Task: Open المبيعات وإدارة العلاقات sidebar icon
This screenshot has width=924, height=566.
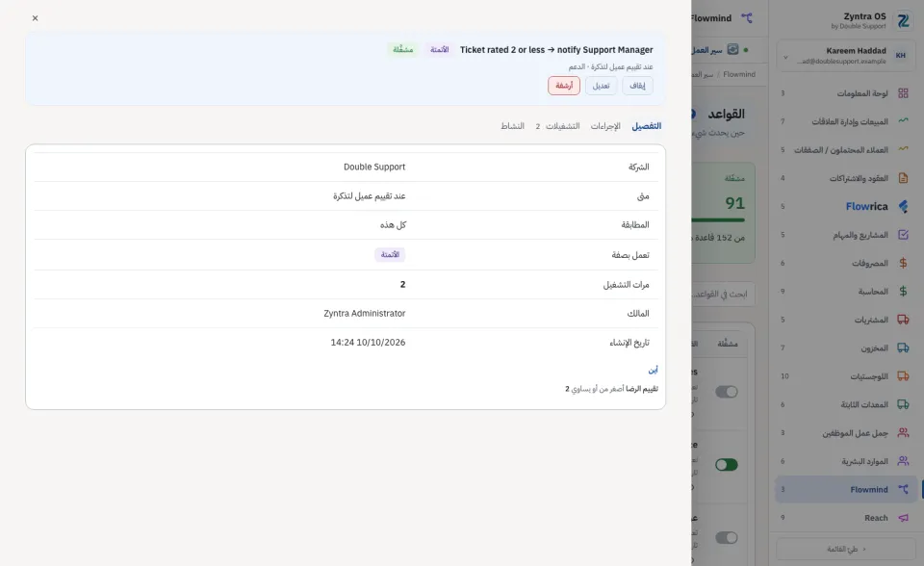Action: point(903,121)
